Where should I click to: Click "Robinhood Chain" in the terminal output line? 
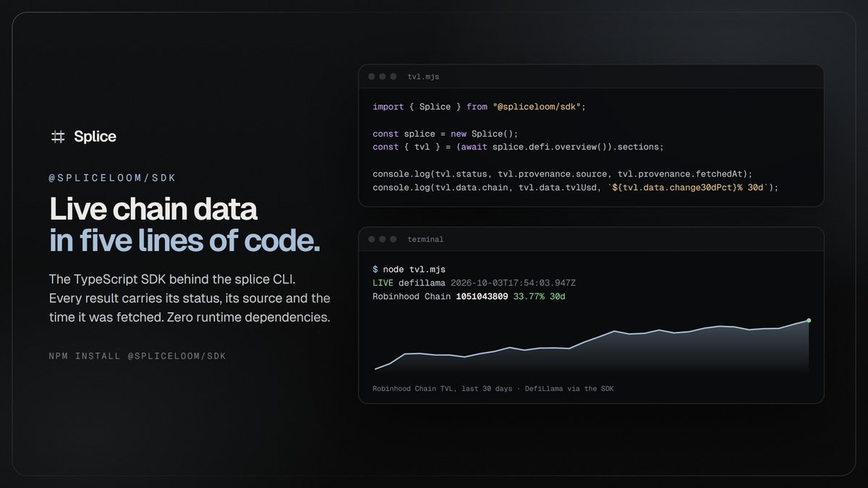(x=412, y=296)
